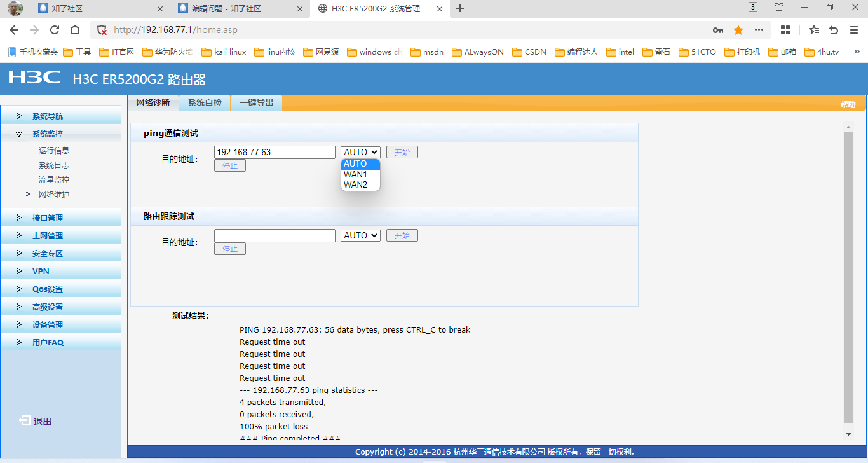Open the 手机收藏夹 bookmark
This screenshot has height=463, width=868.
pos(32,52)
